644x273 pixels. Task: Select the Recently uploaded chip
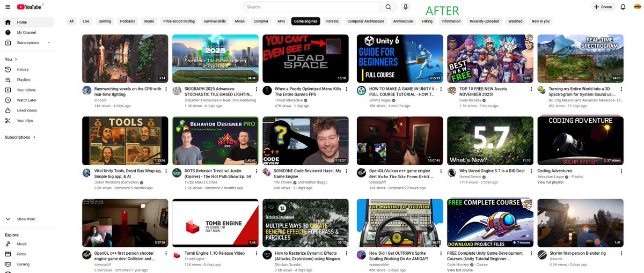tap(485, 21)
